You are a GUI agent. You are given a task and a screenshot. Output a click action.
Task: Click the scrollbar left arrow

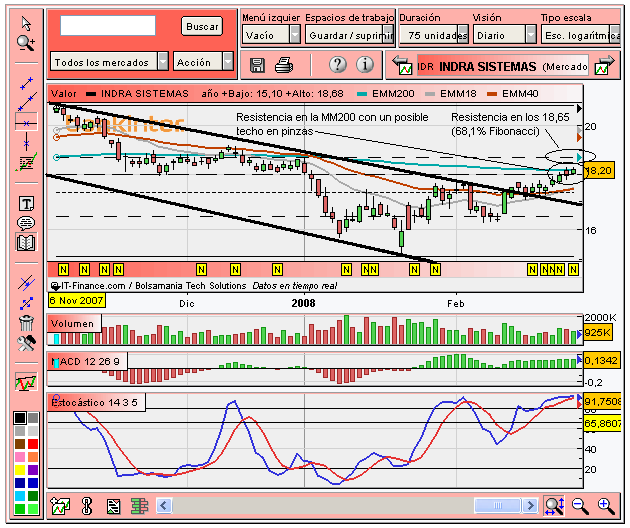coord(164,505)
